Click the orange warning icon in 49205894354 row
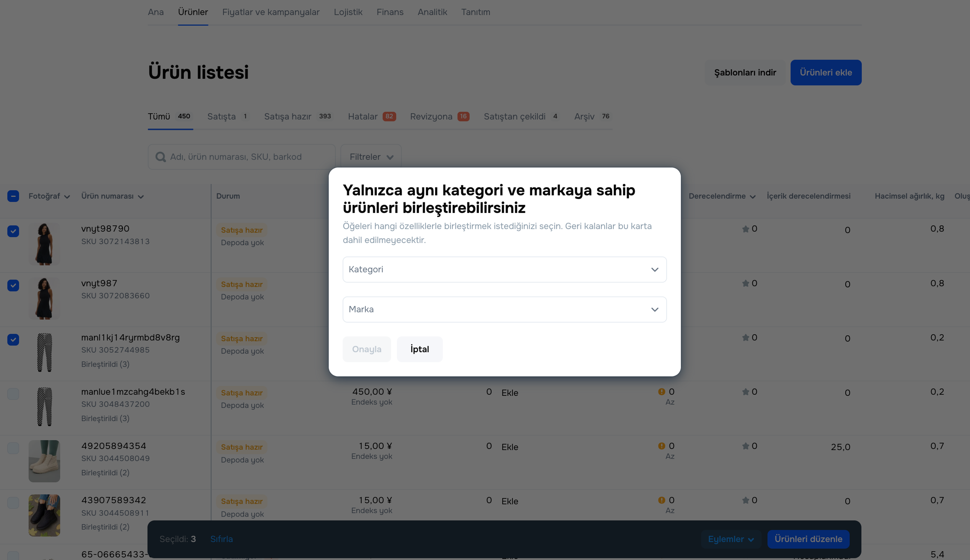This screenshot has height=560, width=970. [661, 446]
